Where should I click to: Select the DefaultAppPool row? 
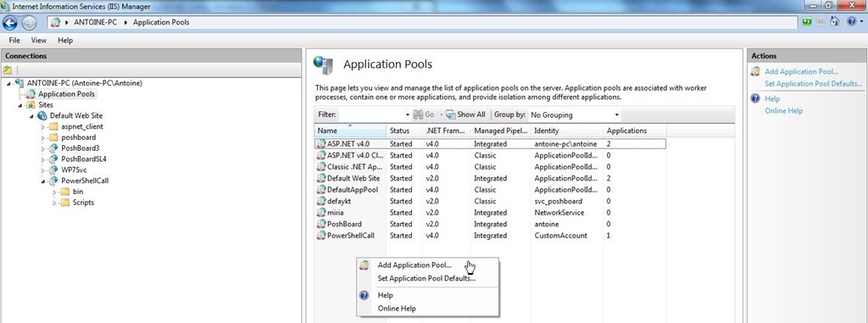(490, 190)
